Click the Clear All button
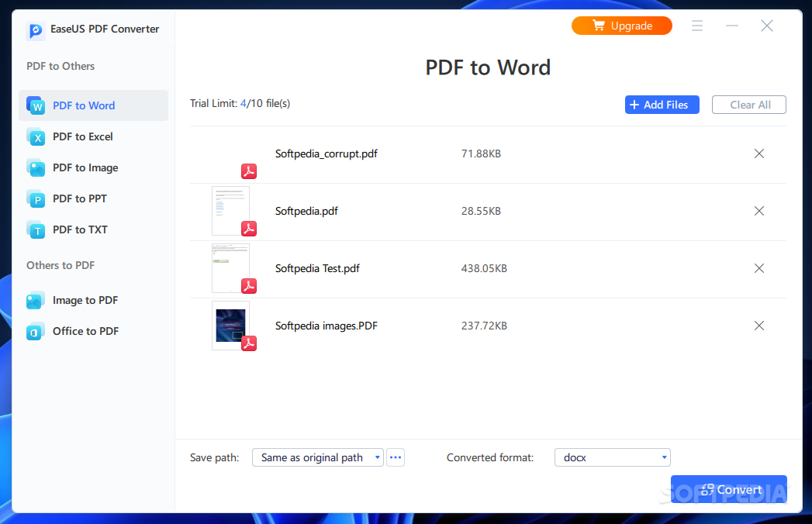 tap(749, 105)
